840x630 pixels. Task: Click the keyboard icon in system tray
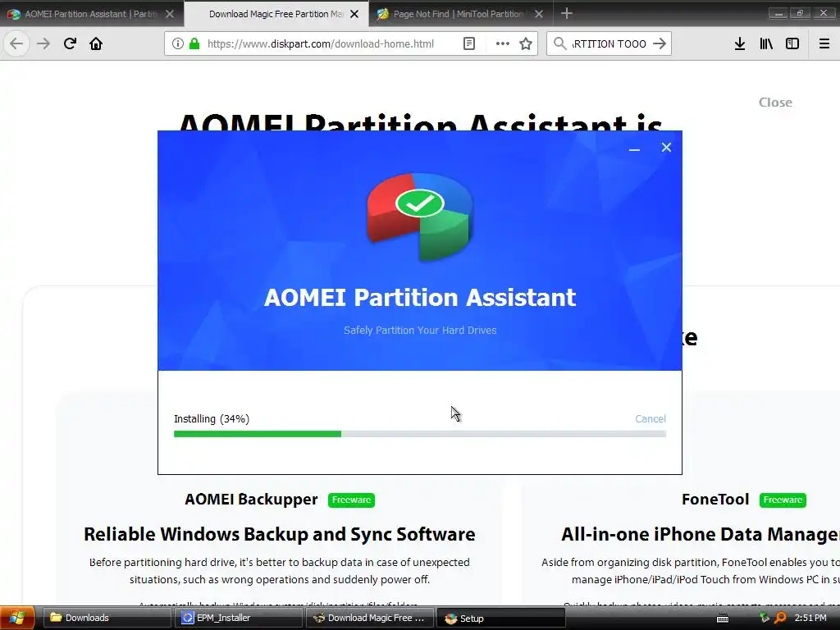722,619
